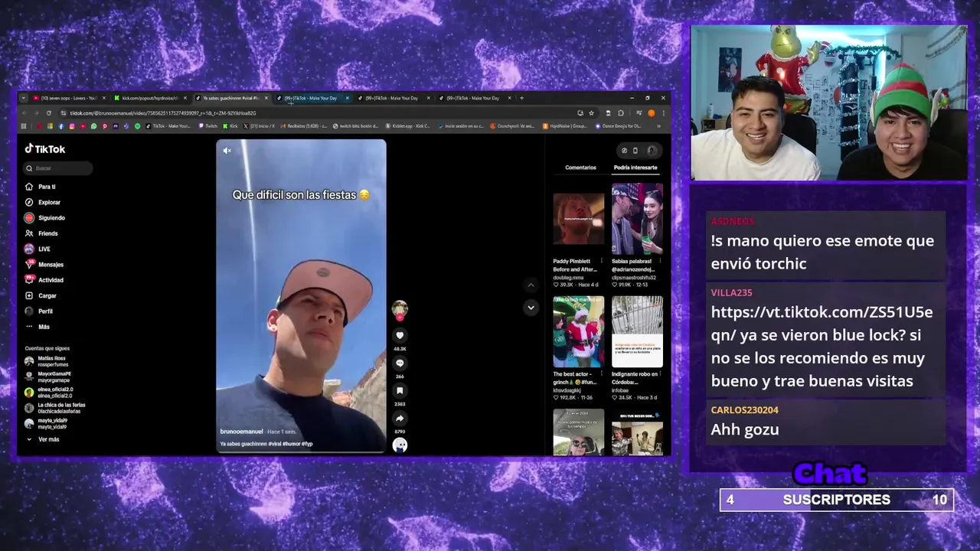This screenshot has height=551, width=980.
Task: Click the brunooemanuel username on the video
Action: coord(241,432)
